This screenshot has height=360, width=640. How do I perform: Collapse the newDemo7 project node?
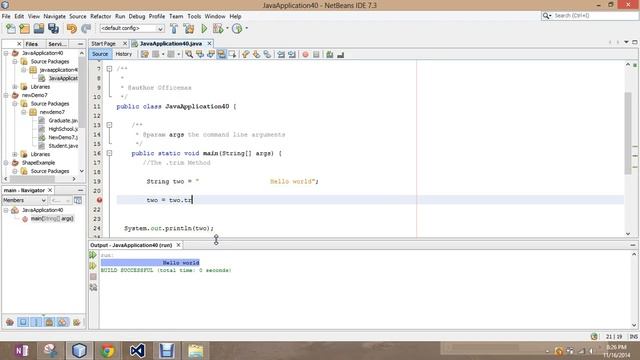(x=6, y=95)
